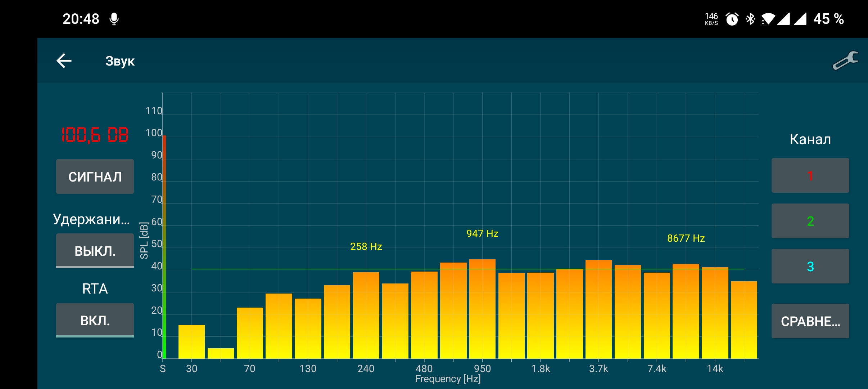The height and width of the screenshot is (389, 868).
Task: Toggle the hold ВЫКЛ. switch
Action: 95,251
